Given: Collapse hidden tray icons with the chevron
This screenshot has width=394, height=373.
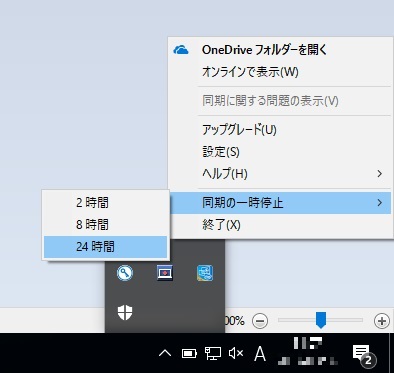Looking at the screenshot, I should coord(165,353).
